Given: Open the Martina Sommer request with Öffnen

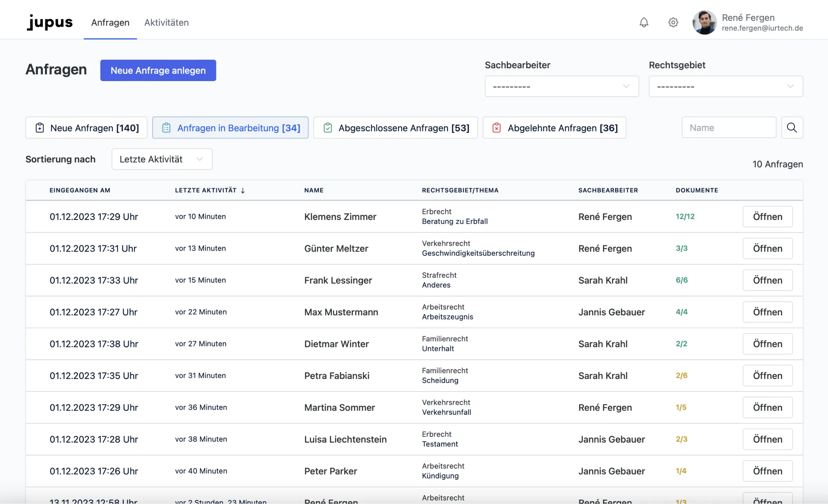Looking at the screenshot, I should tap(767, 408).
